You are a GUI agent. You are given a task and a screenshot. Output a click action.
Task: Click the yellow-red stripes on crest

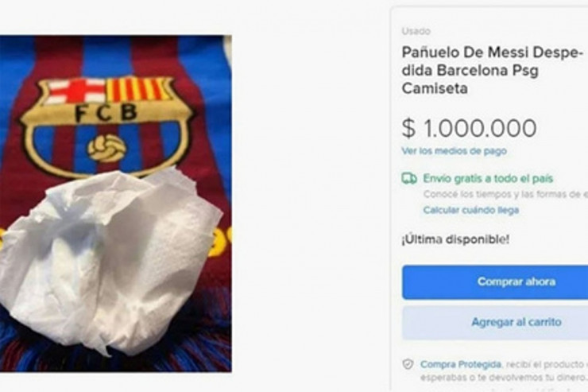138,88
